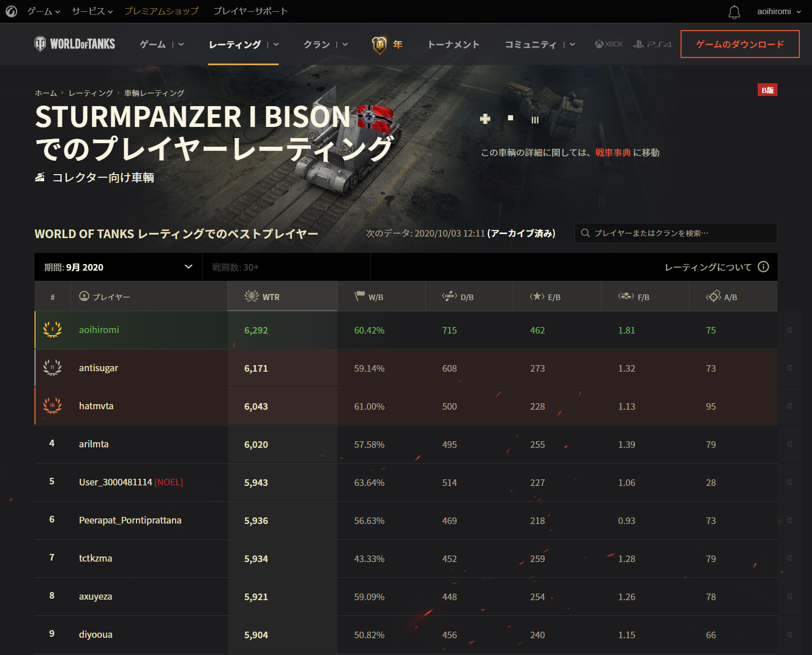Expand antisugar row details arrow

click(790, 368)
